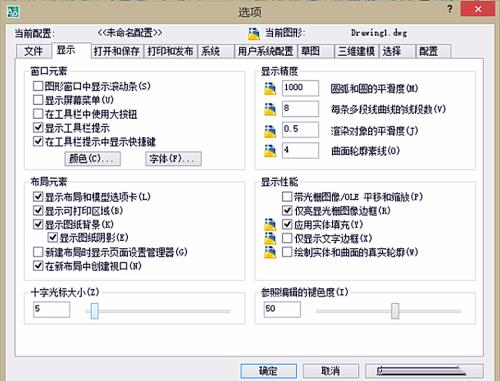Enable 显示屏幕菜单 checkbox
The image size is (500, 381).
coord(38,100)
